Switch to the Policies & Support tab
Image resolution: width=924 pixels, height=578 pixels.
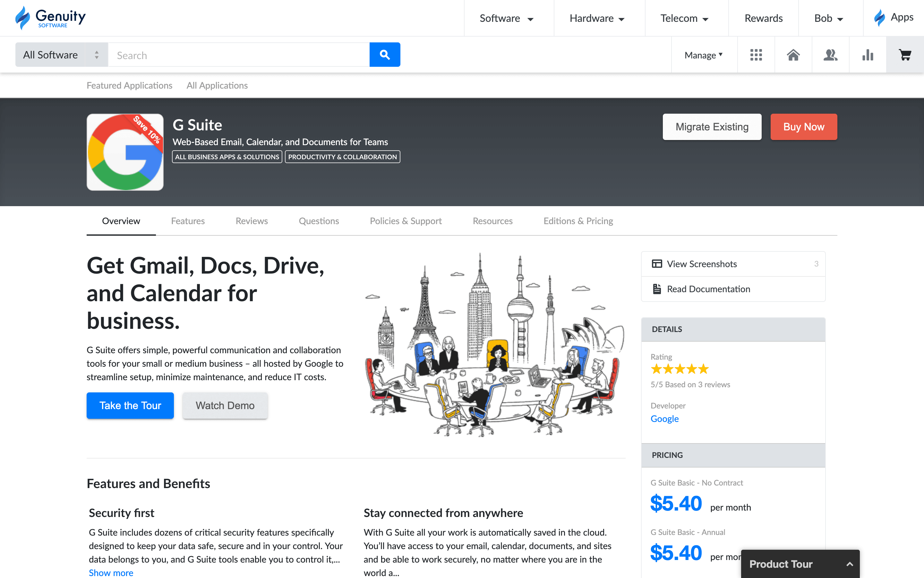(406, 221)
